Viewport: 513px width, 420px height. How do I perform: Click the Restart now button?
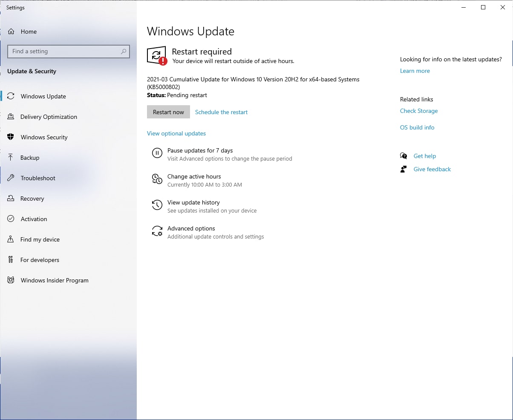(168, 112)
